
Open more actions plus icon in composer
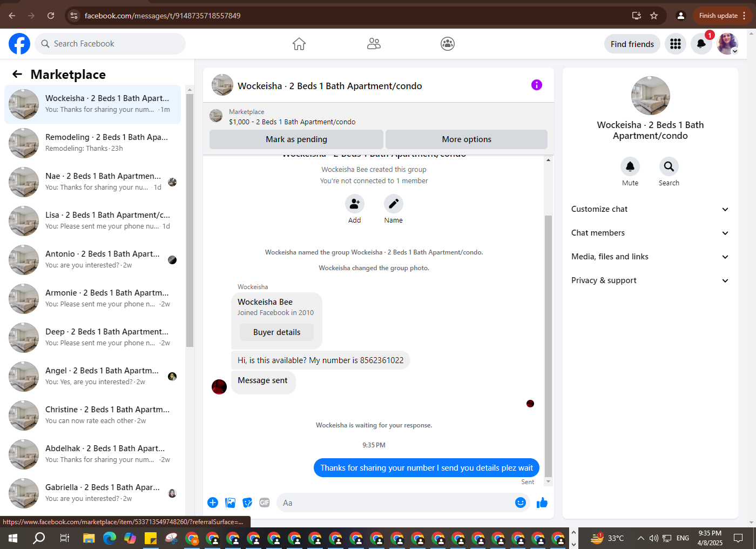[x=213, y=503]
